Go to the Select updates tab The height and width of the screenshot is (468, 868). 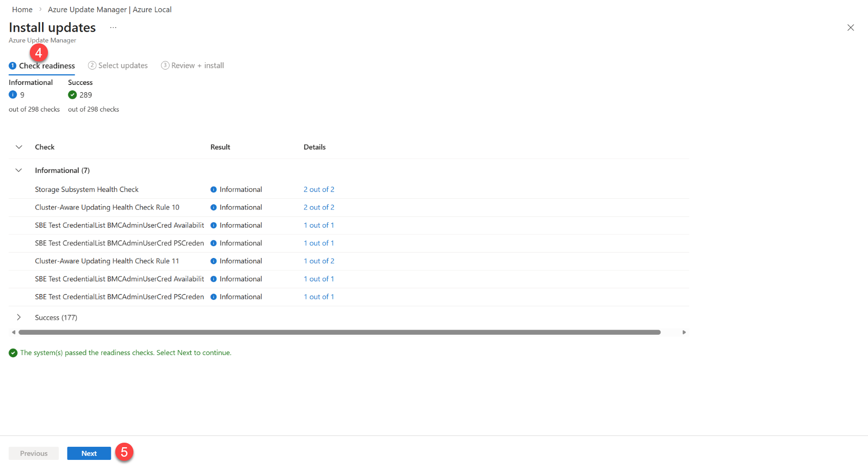pos(118,66)
